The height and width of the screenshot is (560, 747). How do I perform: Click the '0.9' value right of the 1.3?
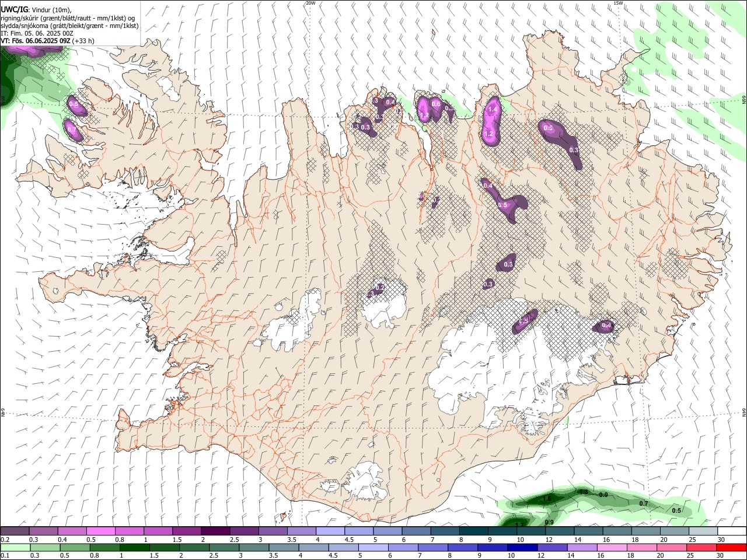(603, 495)
